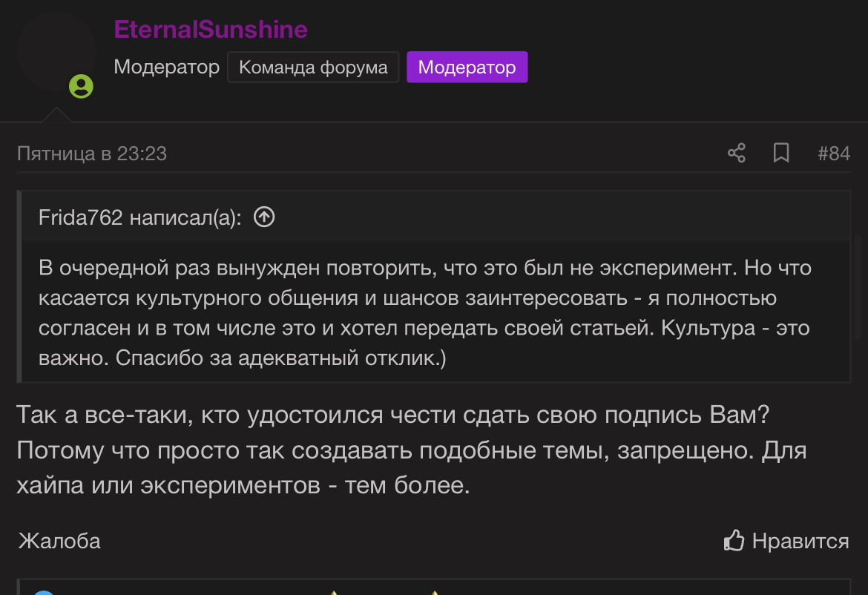Click the timestamp Пятница в 23:23

click(x=92, y=154)
